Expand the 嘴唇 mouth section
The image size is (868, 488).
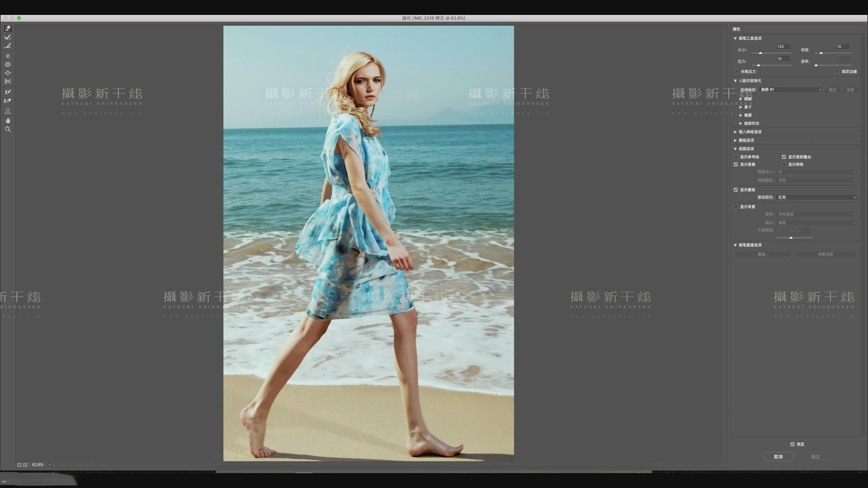pos(741,115)
